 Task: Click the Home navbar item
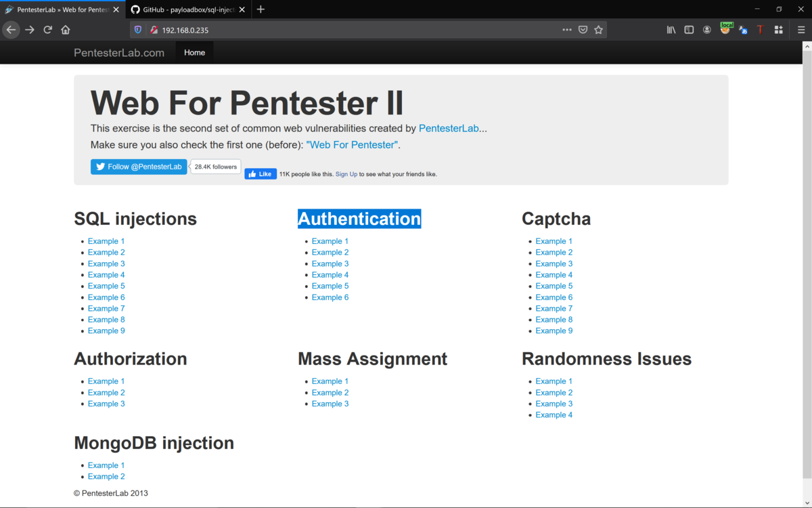pyautogui.click(x=194, y=52)
